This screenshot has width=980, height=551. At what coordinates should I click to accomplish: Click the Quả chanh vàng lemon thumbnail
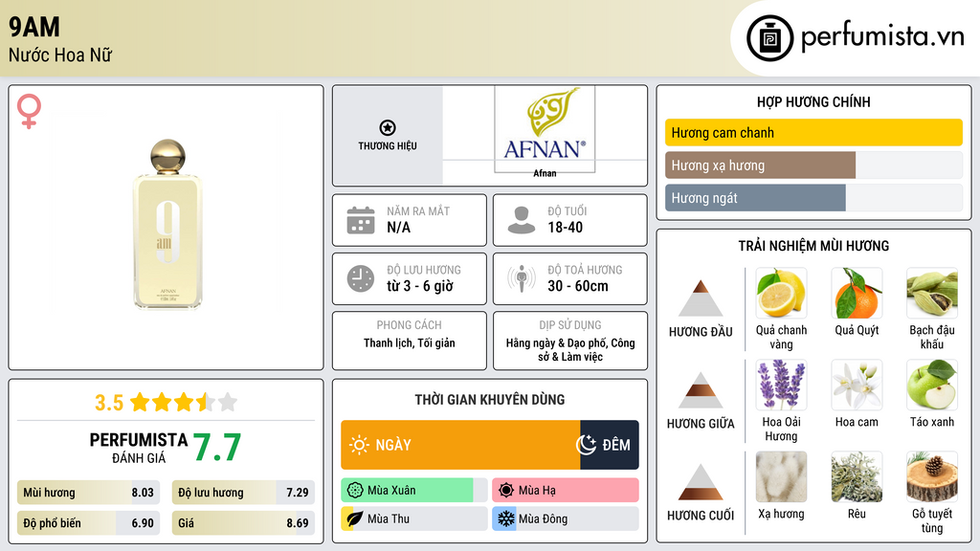pos(781,293)
